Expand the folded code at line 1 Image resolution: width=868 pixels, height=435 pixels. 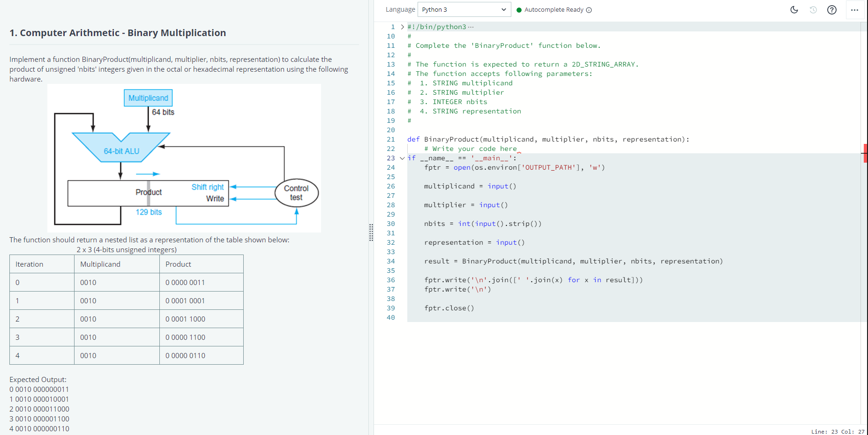[x=403, y=27]
